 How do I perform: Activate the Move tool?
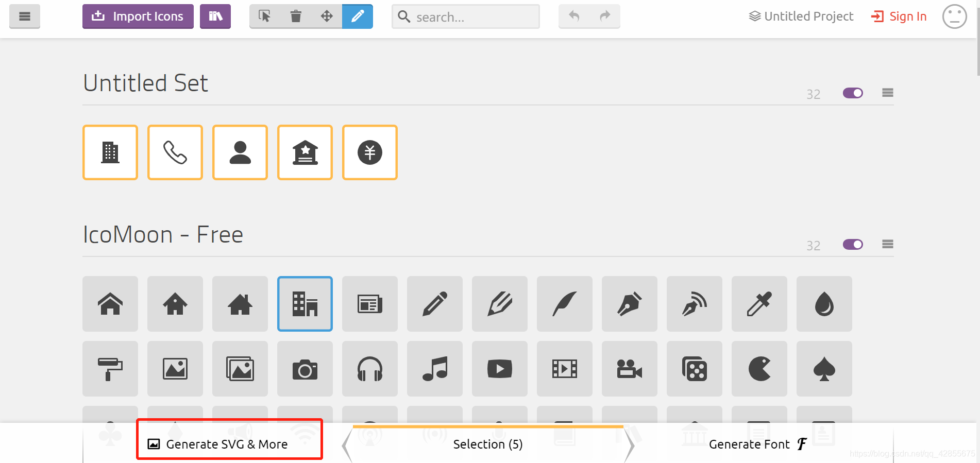tap(327, 16)
